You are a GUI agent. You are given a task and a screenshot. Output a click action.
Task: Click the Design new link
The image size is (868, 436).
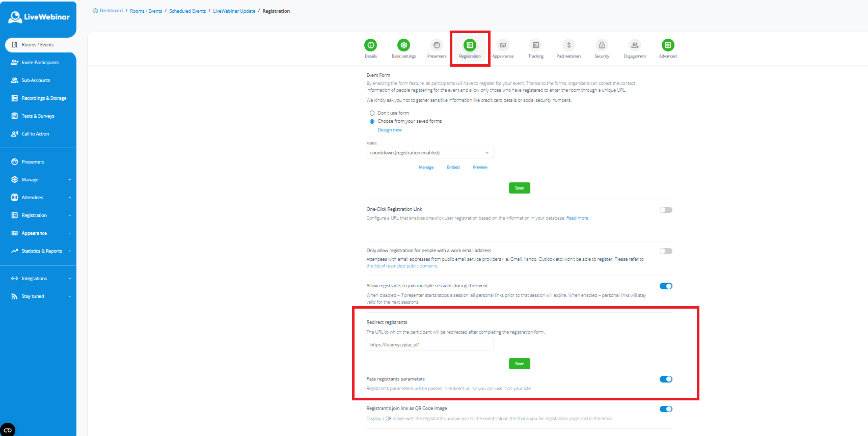[390, 130]
